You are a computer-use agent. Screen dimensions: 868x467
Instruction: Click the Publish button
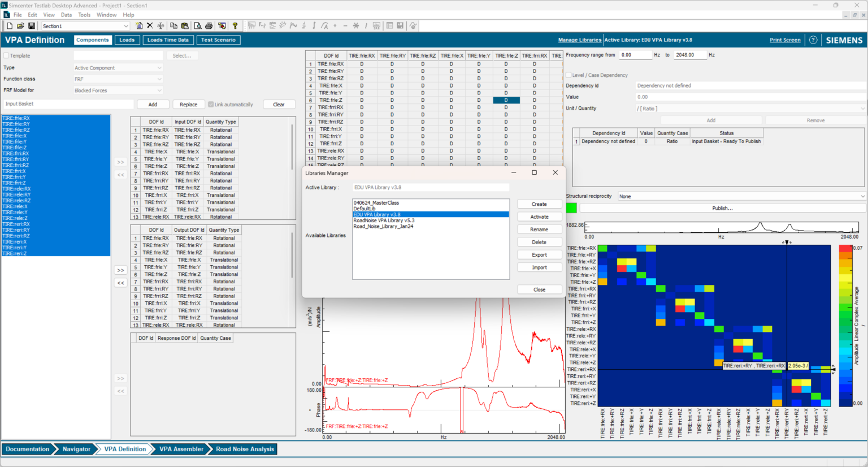[723, 207]
